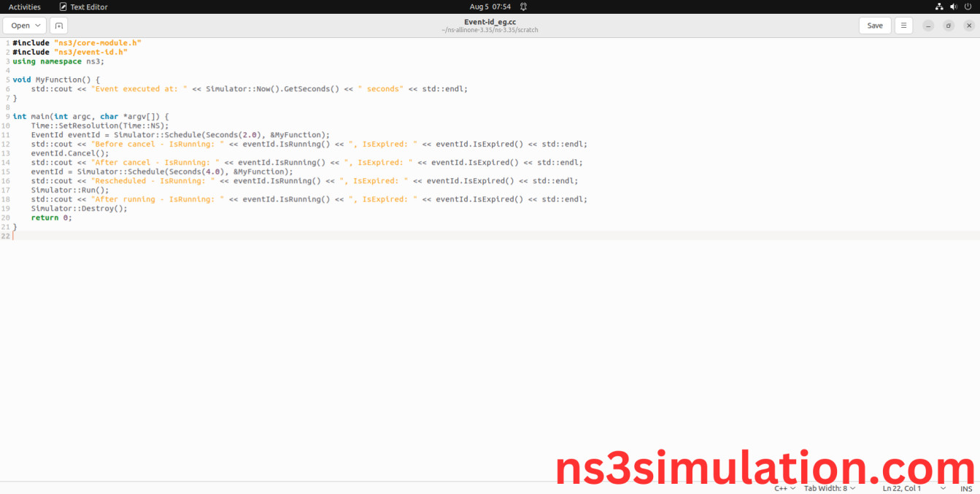Open the C++ language selector dropdown
This screenshot has height=494, width=980.
(784, 488)
